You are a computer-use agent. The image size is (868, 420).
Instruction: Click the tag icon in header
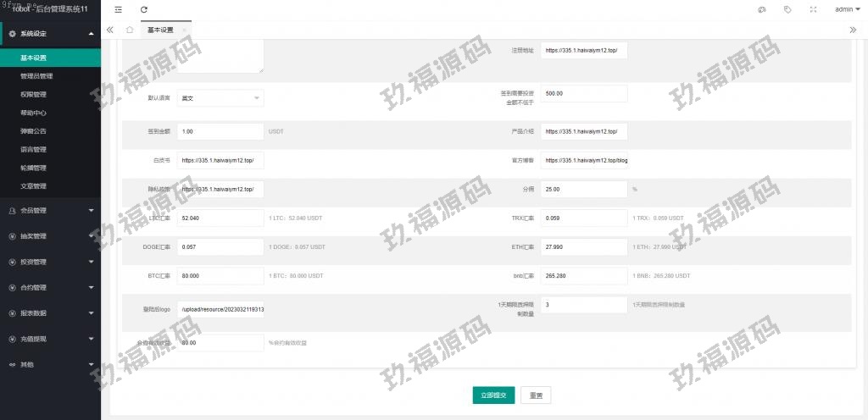tap(787, 9)
